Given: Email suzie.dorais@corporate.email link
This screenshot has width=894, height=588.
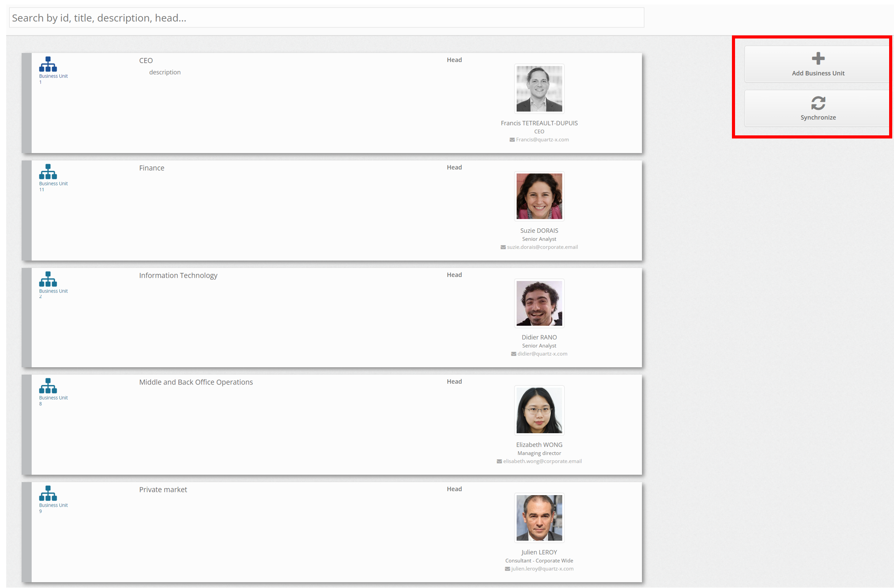Looking at the screenshot, I should 542,247.
